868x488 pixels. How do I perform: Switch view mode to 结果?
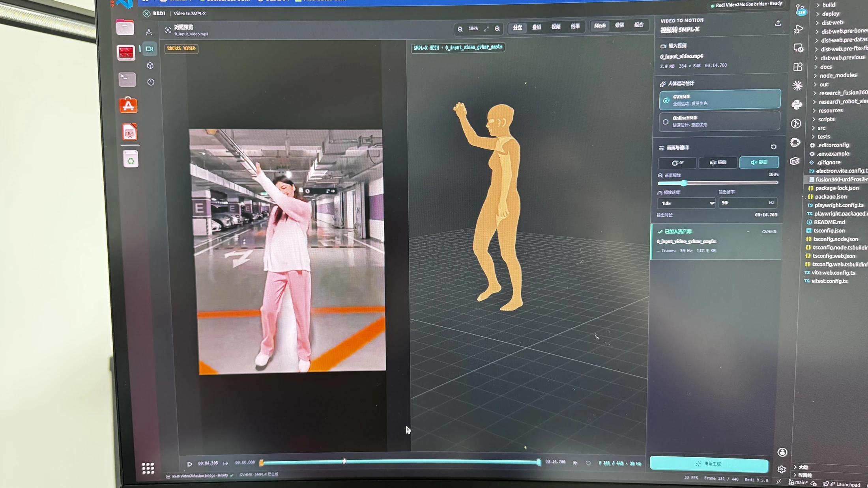(x=575, y=26)
